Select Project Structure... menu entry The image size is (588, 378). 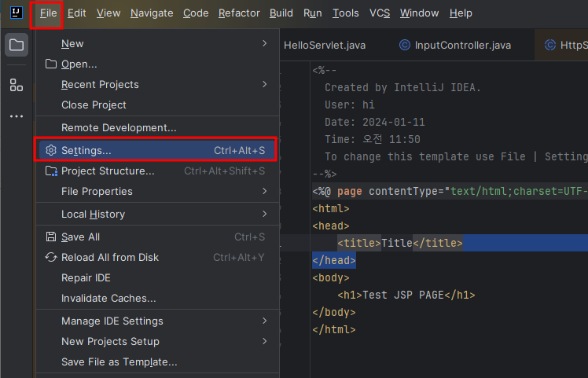pyautogui.click(x=157, y=171)
